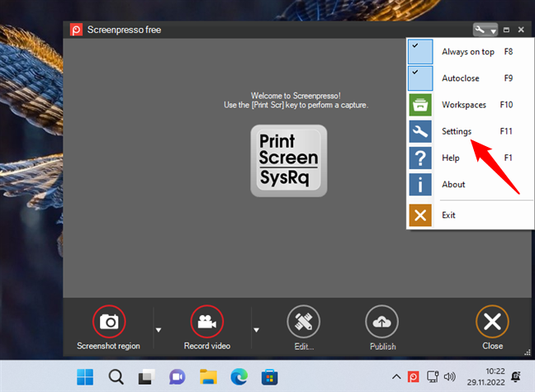
Task: Click the orange Close X icon
Action: point(492,322)
